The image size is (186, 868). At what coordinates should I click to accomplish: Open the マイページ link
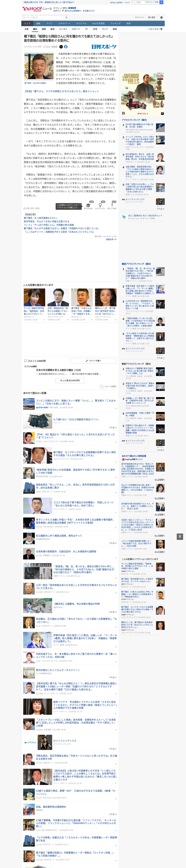(x=139, y=18)
